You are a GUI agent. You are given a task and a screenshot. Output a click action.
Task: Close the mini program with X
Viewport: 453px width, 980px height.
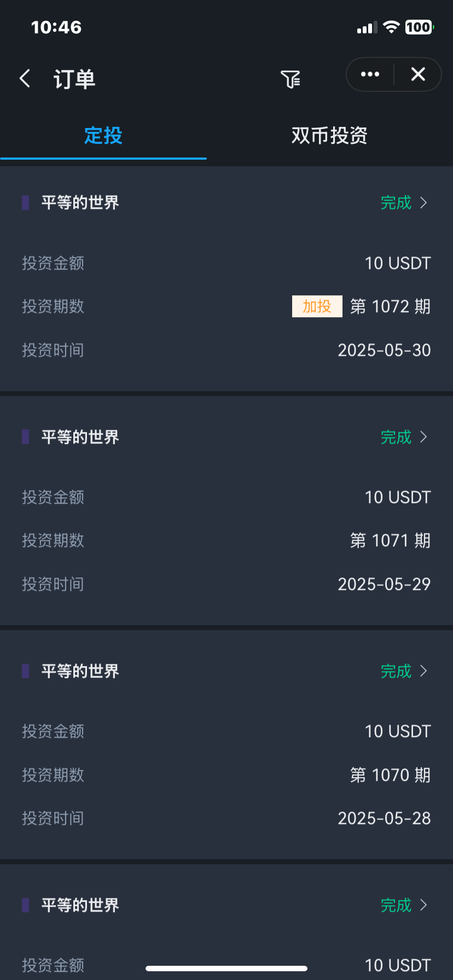[418, 74]
